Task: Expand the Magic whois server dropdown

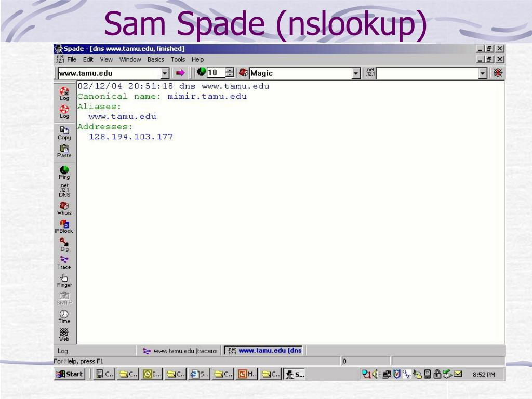Action: [355, 73]
